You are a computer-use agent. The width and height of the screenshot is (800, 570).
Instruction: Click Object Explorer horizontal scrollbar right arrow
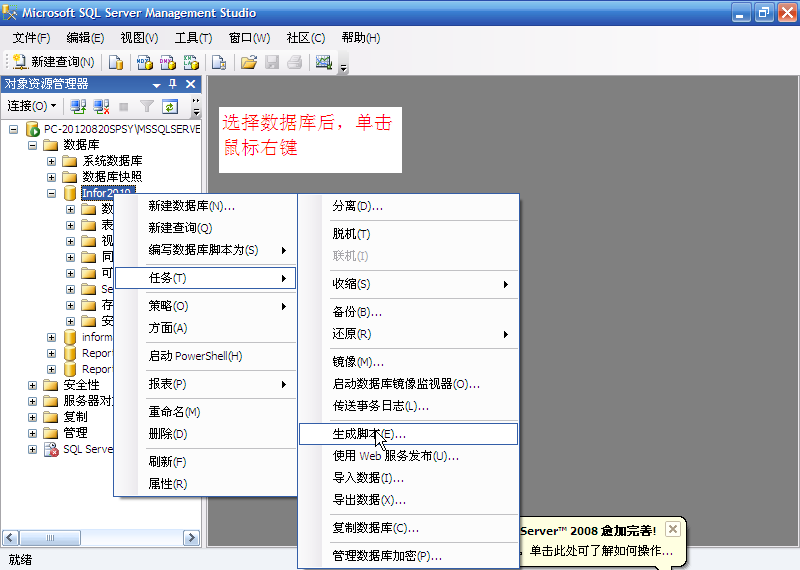191,537
